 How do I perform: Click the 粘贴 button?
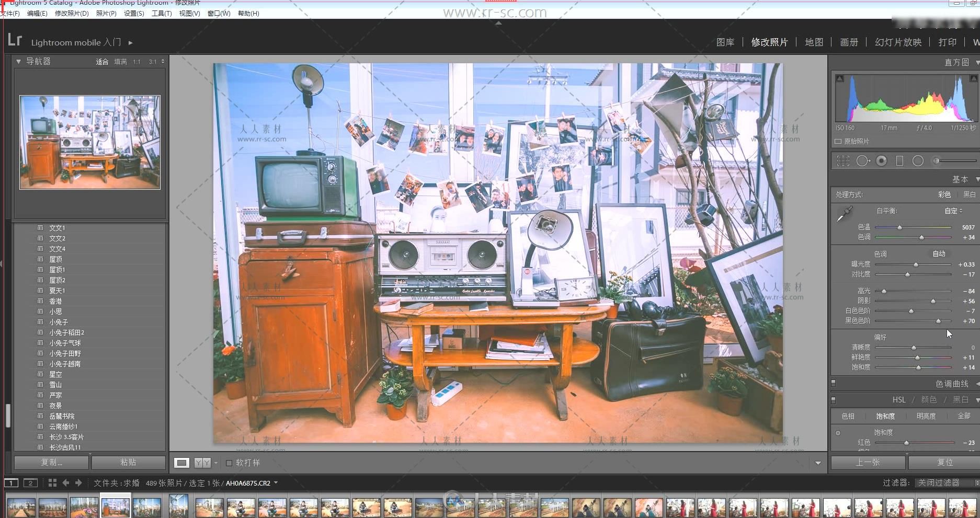pyautogui.click(x=128, y=463)
